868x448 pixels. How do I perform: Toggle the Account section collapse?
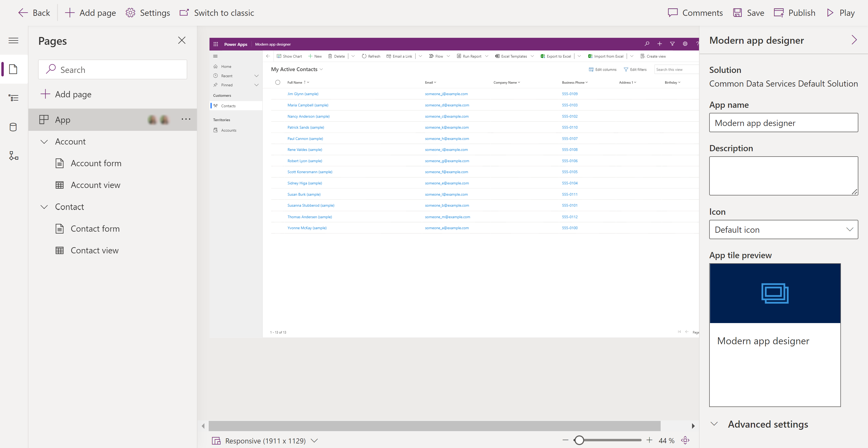pos(44,141)
